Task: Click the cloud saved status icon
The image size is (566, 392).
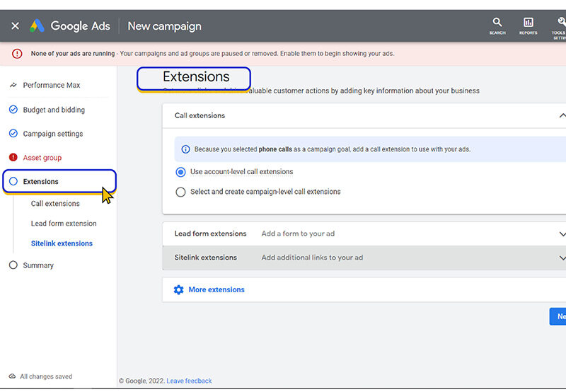Action: pos(12,376)
